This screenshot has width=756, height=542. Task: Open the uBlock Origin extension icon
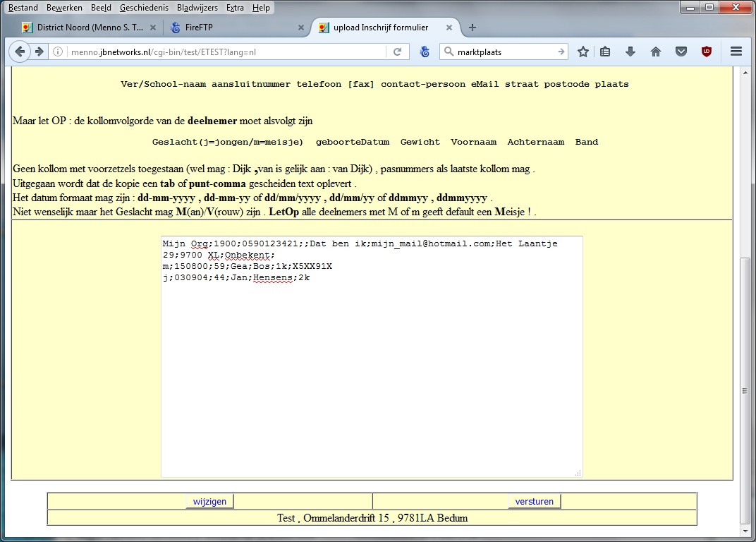point(706,52)
